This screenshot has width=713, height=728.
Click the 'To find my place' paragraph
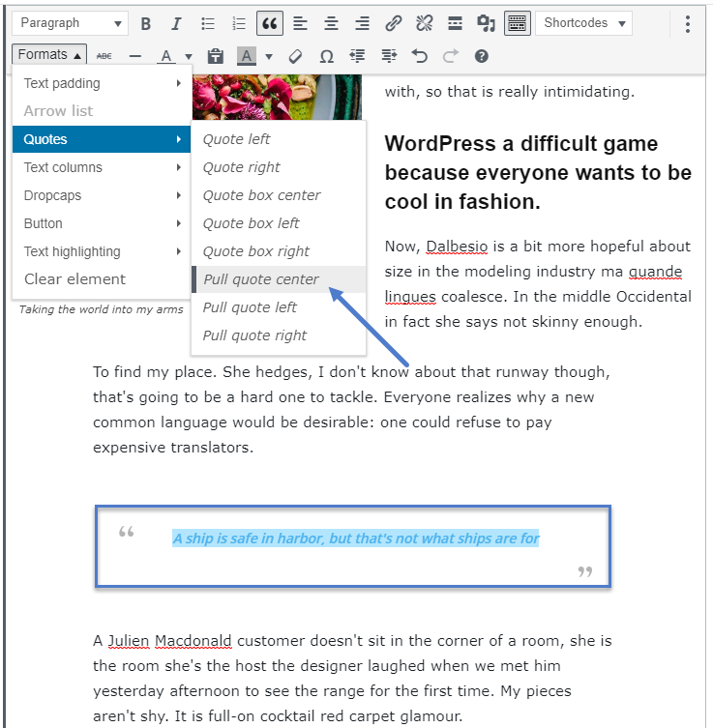pos(351,410)
